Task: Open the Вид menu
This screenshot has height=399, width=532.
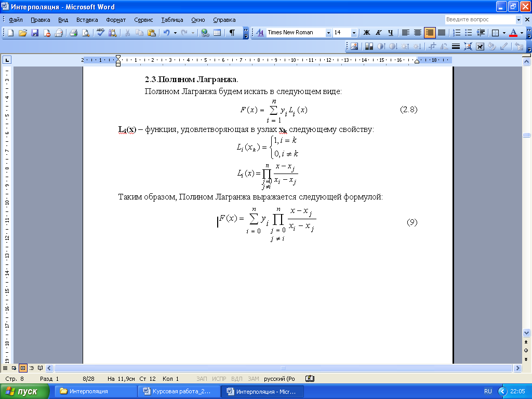Action: tap(63, 20)
